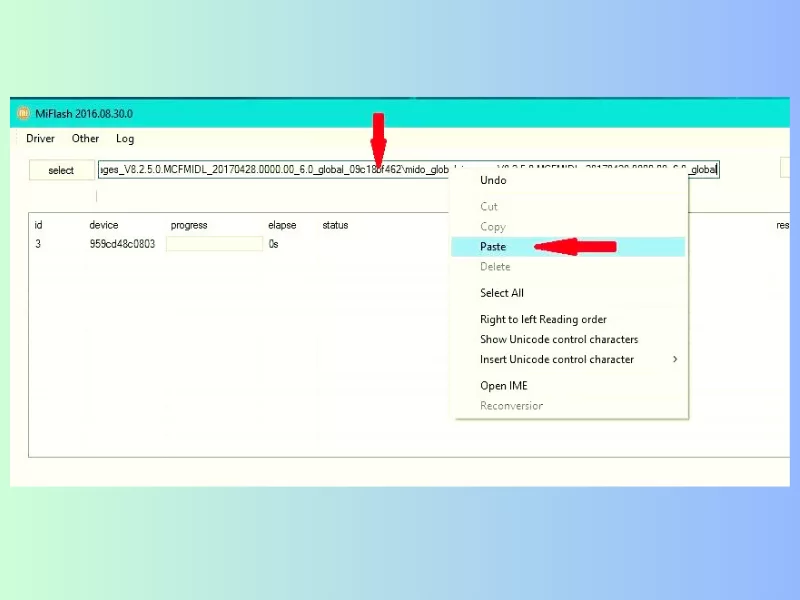Viewport: 800px width, 600px height.
Task: Click the id column header
Action: point(39,226)
